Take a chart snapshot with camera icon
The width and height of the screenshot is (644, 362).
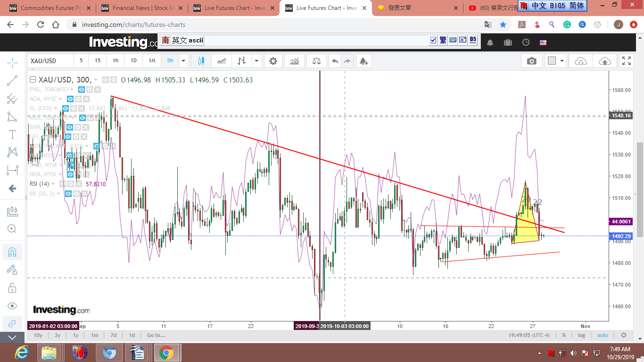point(531,61)
